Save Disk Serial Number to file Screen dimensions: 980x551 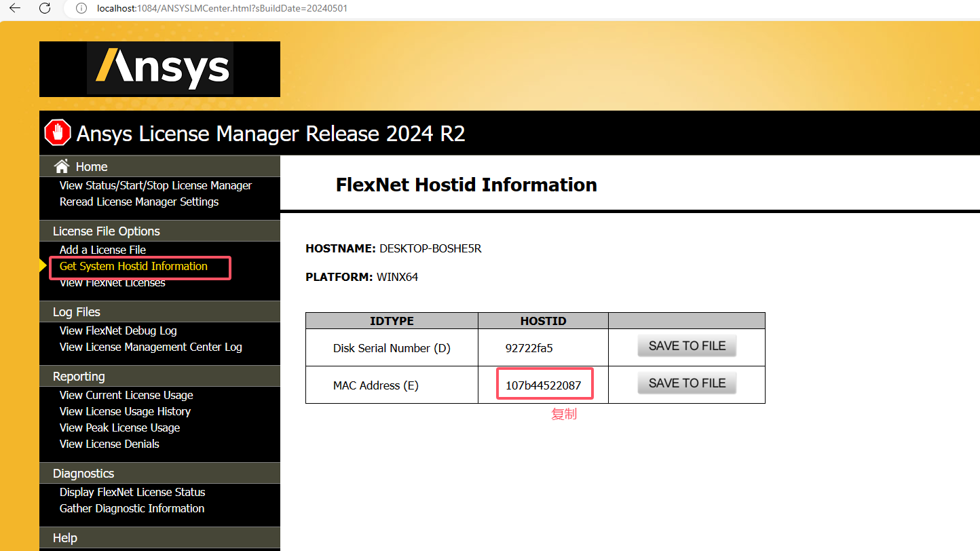[x=687, y=345]
